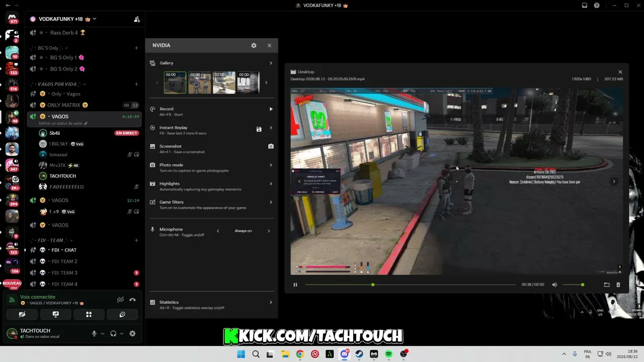Delete the clip with the trash icon

(618, 285)
